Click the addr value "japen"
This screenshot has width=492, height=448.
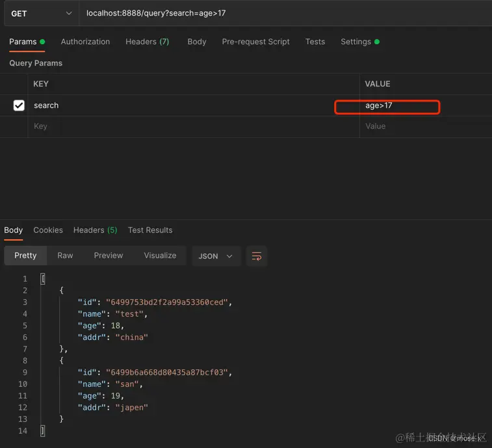click(131, 408)
